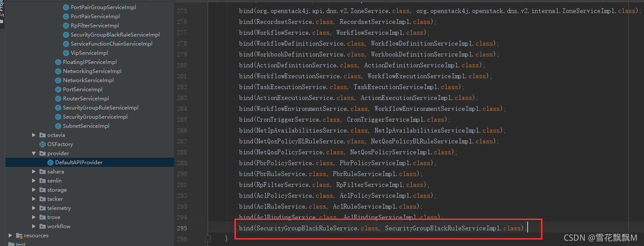Expand the tacker package
Viewport: 644px width, 246px height.
[34, 199]
